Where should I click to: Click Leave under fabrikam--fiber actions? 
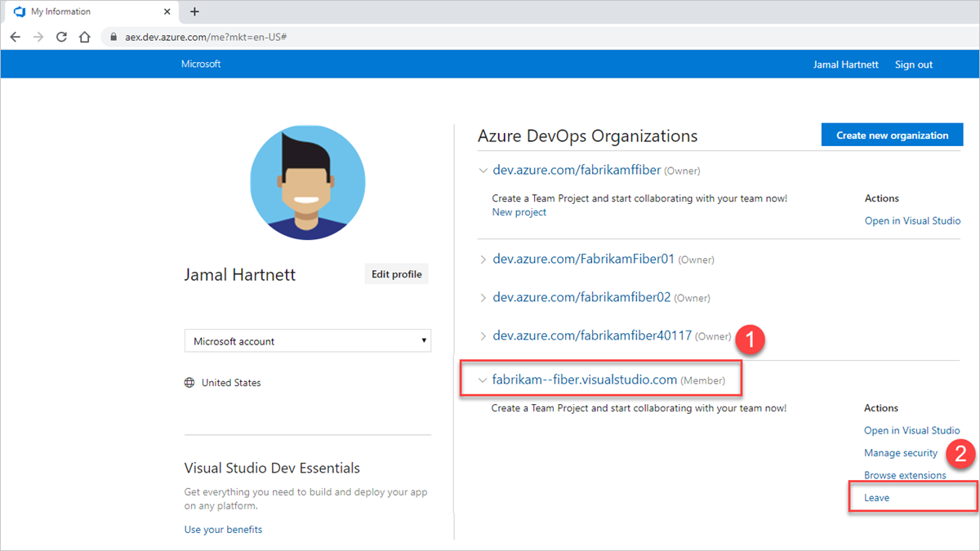click(x=877, y=497)
